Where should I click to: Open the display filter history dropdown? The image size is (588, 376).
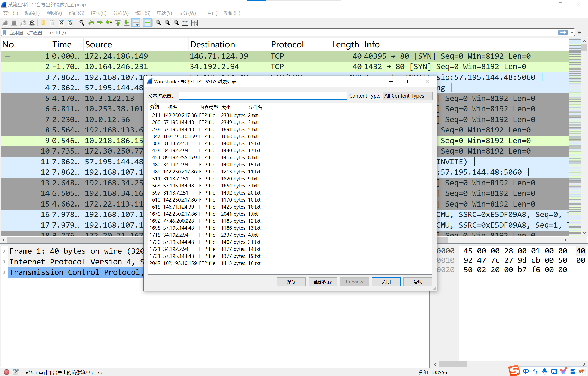[x=572, y=33]
